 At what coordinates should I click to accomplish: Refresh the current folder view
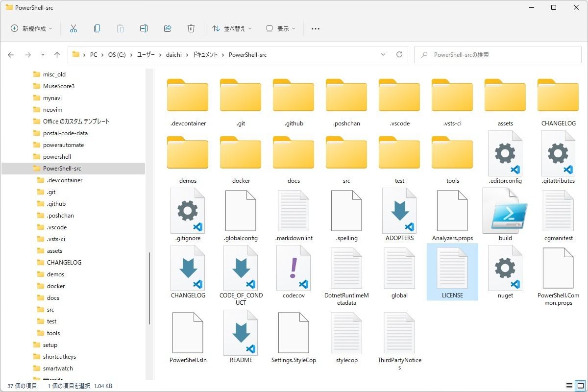tap(399, 55)
